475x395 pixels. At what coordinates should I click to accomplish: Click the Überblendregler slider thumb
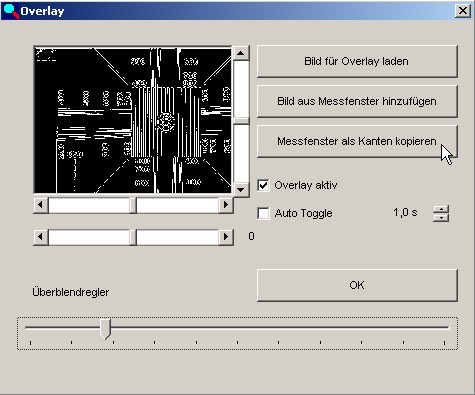(x=106, y=329)
